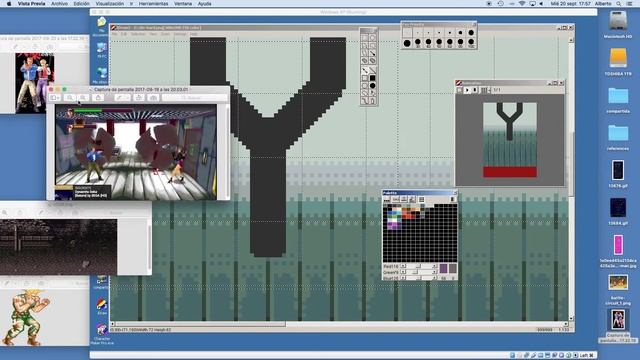Click the Y artwork thumbnail in Preview window

pos(510,140)
